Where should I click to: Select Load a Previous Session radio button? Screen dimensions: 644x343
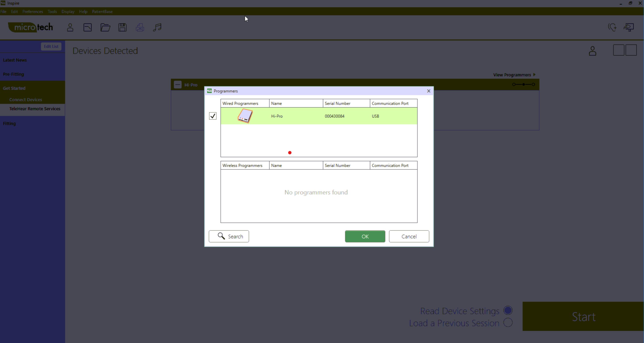coord(508,322)
